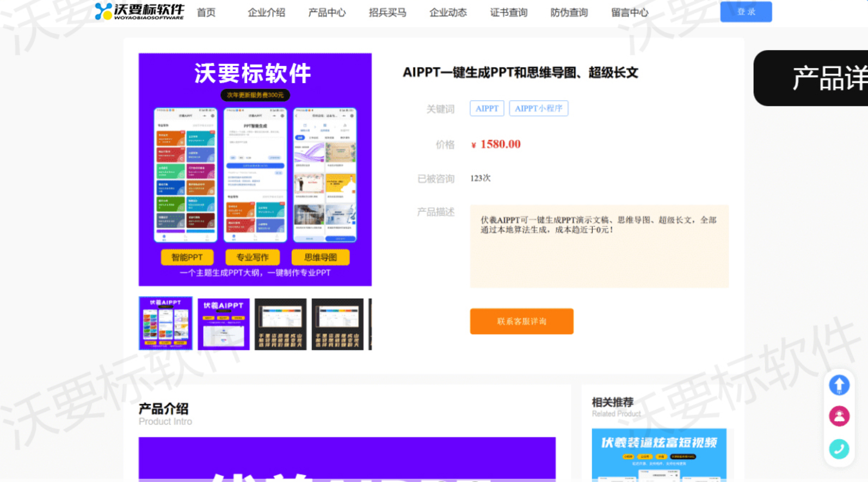Select the fourth dark thumbnail

pyautogui.click(x=337, y=324)
